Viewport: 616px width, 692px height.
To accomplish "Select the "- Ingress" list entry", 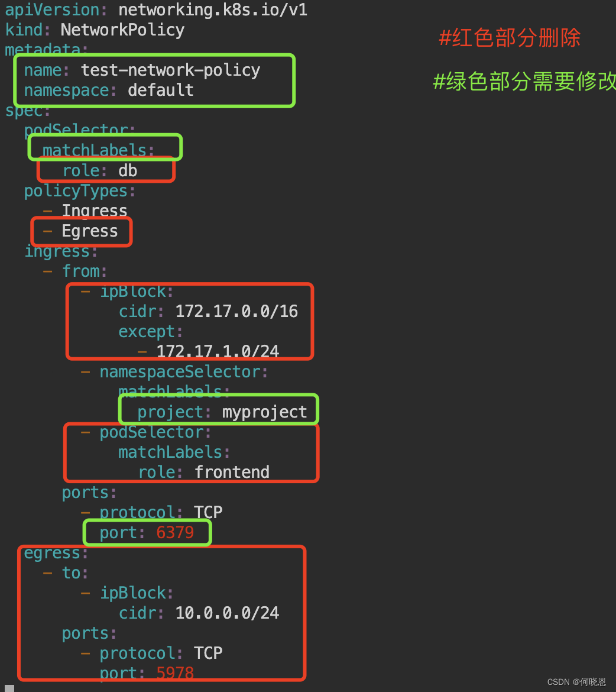I will (x=86, y=211).
